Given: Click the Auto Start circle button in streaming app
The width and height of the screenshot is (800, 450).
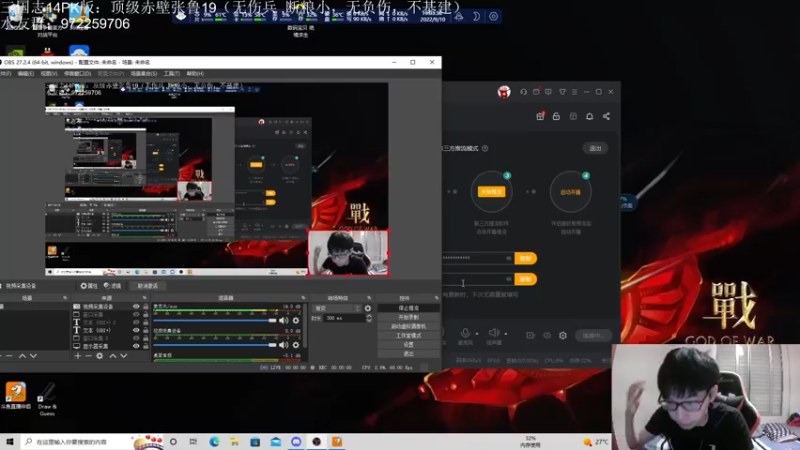Looking at the screenshot, I should (x=570, y=192).
